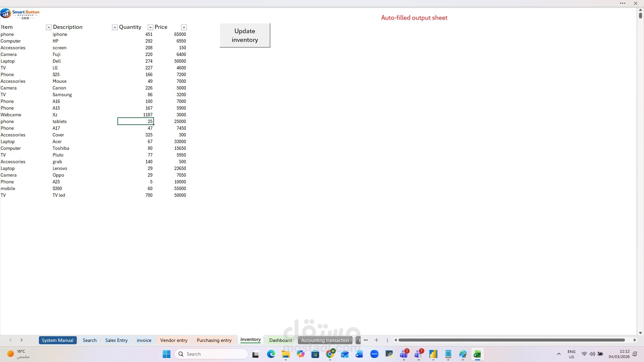This screenshot has width=644, height=362.
Task: Open the Price column filter dropdown
Action: [x=184, y=27]
